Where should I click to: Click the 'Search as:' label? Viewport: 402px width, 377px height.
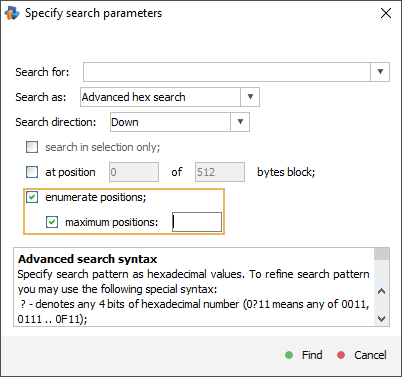click(x=41, y=97)
